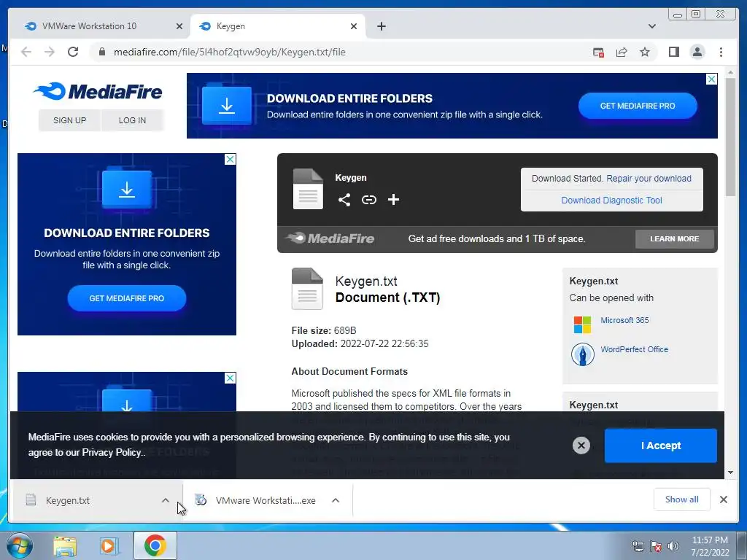Image resolution: width=747 pixels, height=560 pixels.
Task: Close the second left sidebar ad
Action: click(x=230, y=378)
